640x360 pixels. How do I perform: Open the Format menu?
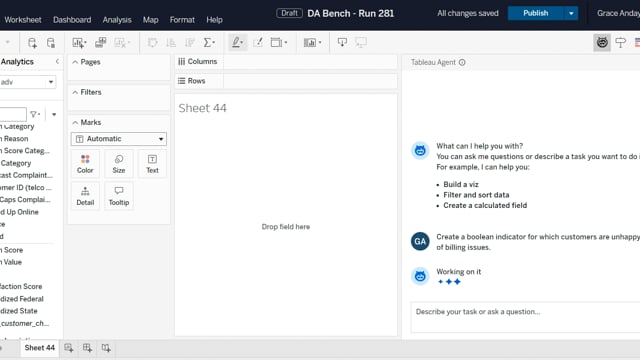tap(182, 20)
